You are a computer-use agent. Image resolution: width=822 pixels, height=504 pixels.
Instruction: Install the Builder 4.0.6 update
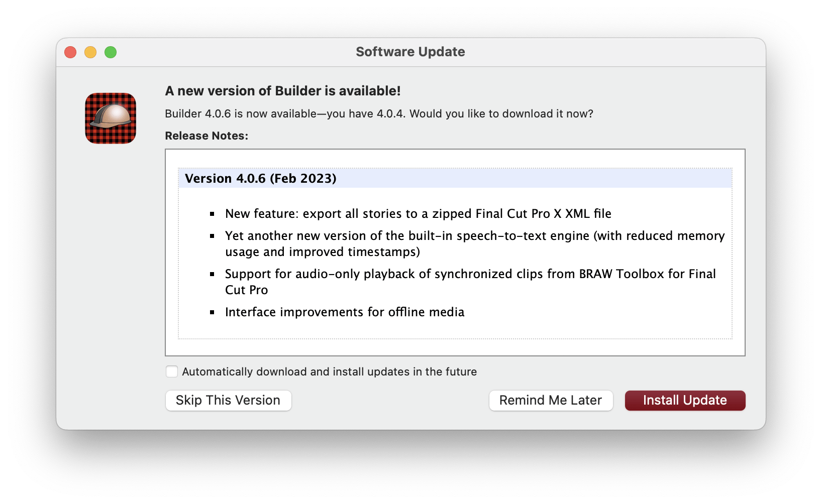click(x=685, y=401)
